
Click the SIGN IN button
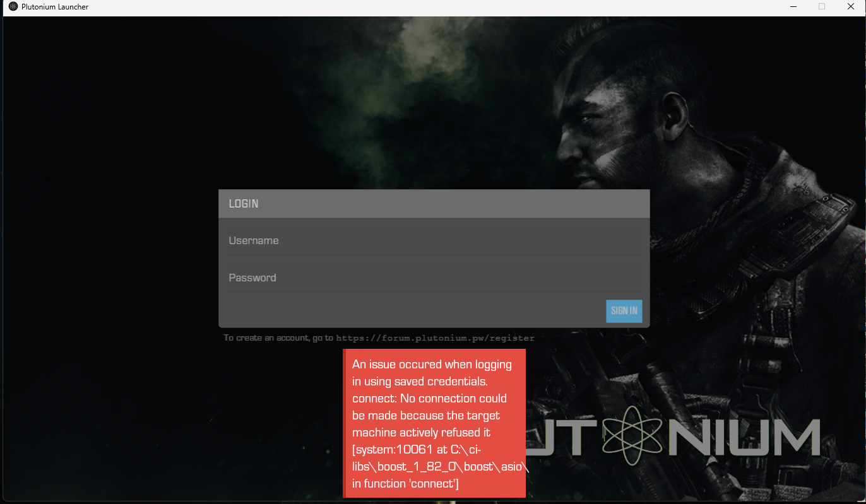[624, 311]
